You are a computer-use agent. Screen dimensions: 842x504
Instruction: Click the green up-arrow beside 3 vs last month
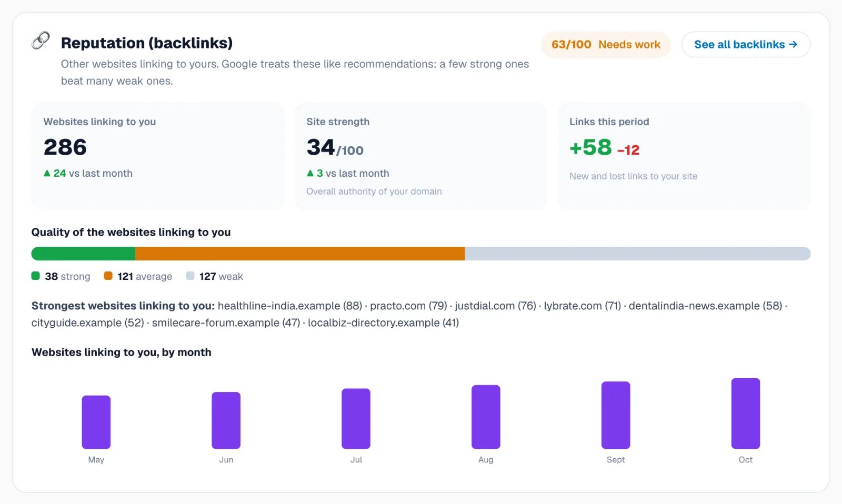(x=310, y=173)
